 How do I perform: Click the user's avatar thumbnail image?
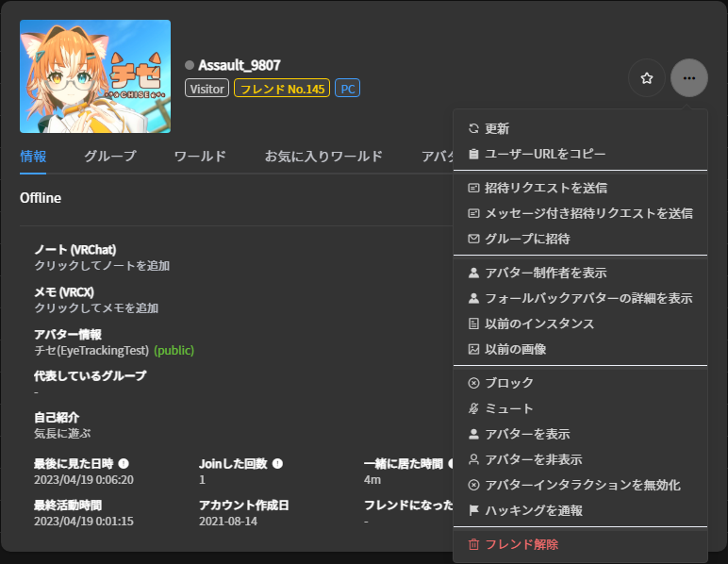pyautogui.click(x=95, y=76)
